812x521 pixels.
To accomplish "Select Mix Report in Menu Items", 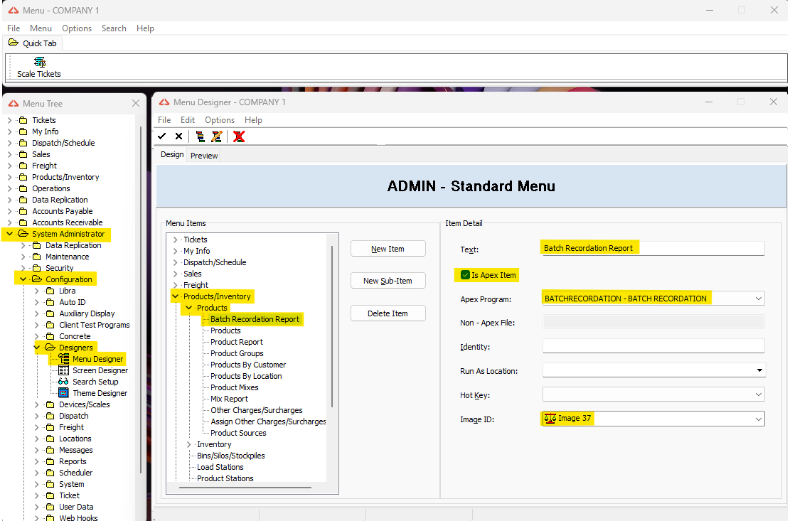I will pyautogui.click(x=229, y=399).
